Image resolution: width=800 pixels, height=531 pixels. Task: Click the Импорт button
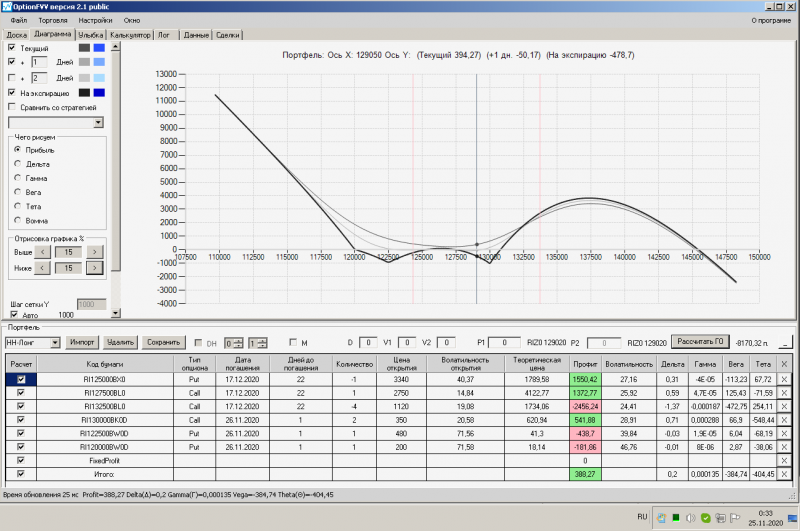pos(82,342)
